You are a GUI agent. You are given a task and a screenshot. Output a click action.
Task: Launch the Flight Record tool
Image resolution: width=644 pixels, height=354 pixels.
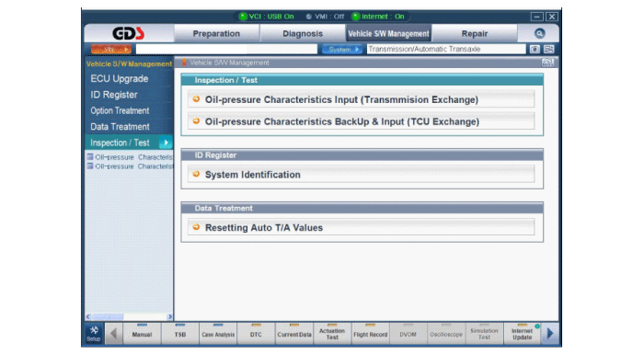tap(370, 334)
